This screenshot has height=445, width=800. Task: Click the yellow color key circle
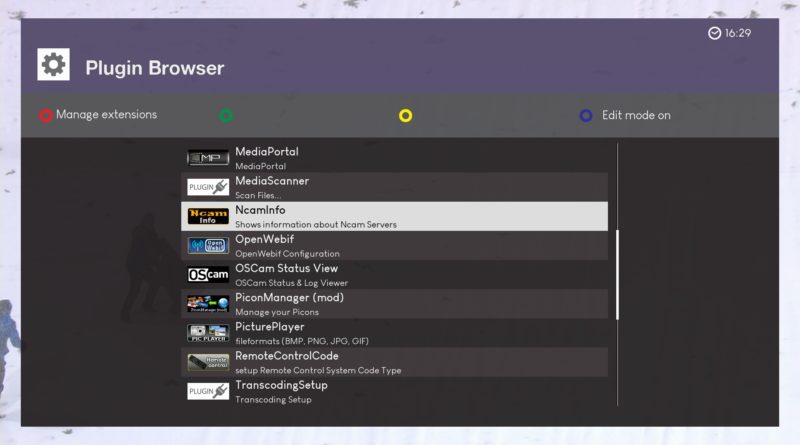(406, 115)
